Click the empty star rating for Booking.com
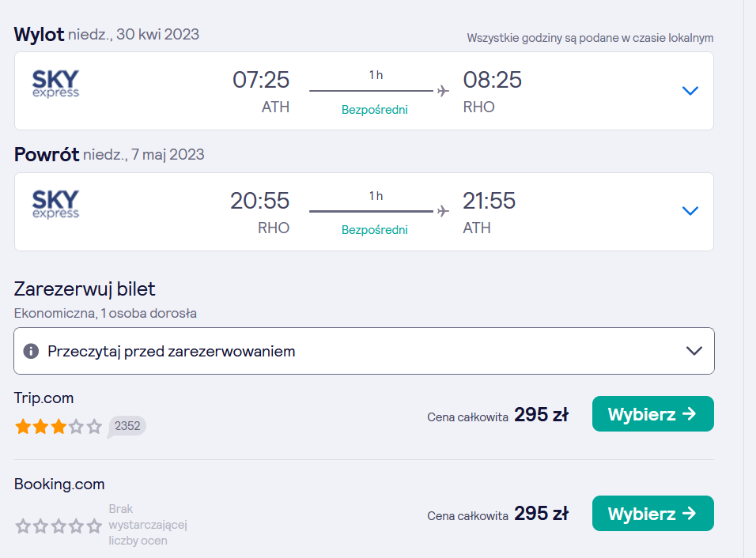 pos(59,526)
